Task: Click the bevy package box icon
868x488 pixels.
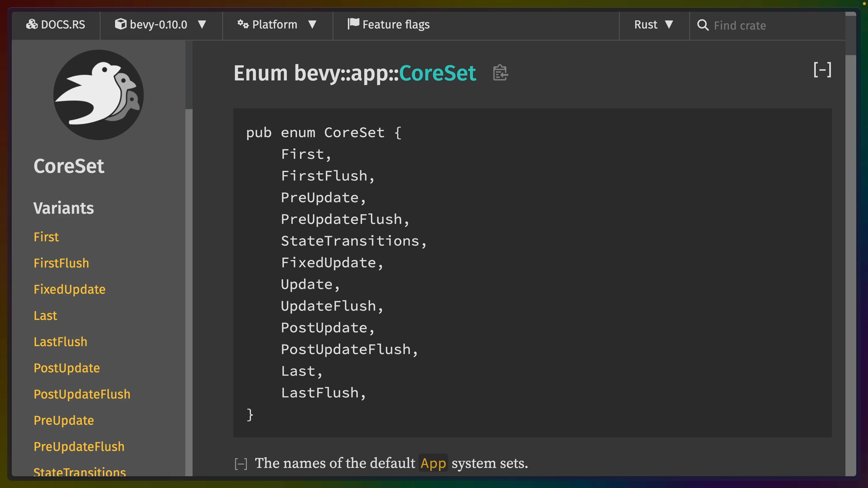Action: tap(120, 24)
